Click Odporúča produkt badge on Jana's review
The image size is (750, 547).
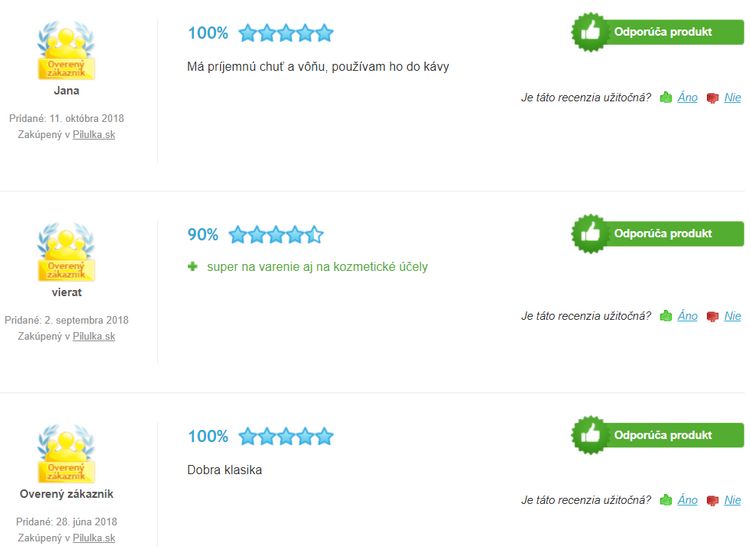tap(658, 32)
